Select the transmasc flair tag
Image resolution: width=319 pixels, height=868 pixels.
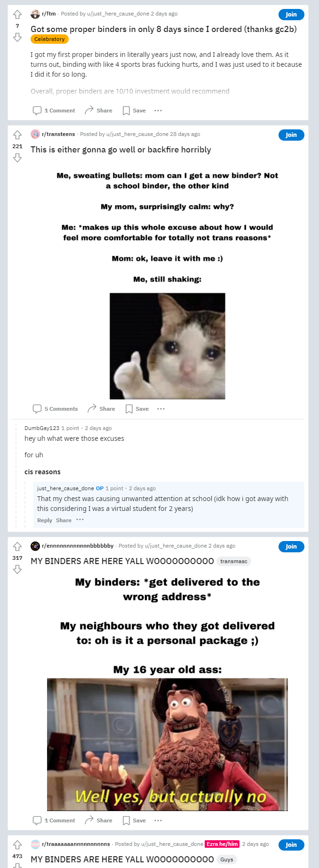(x=234, y=561)
